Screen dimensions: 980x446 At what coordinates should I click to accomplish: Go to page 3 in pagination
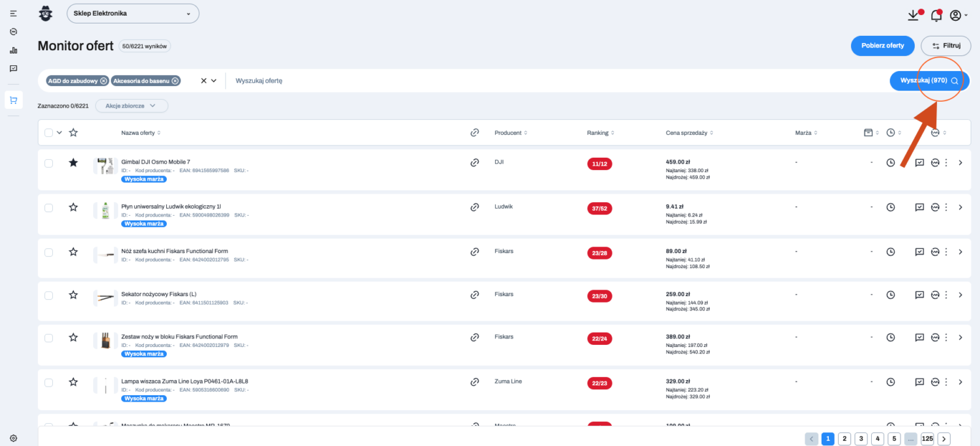click(x=861, y=439)
